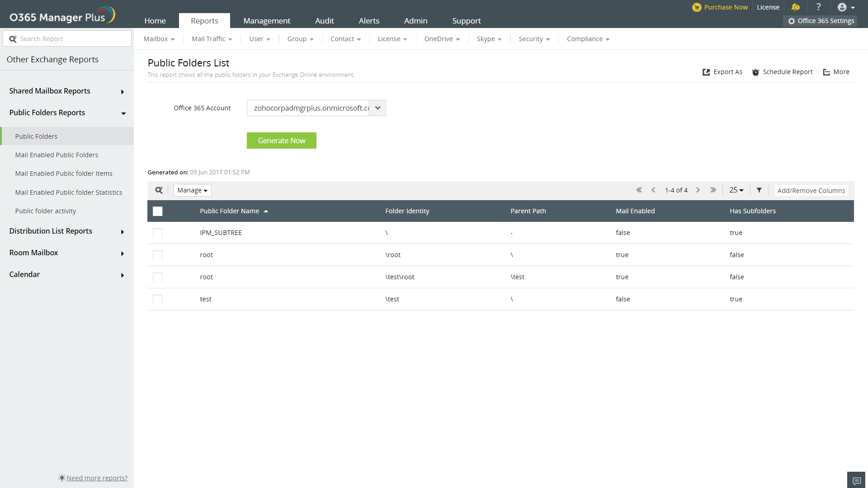
Task: Click the Export As icon
Action: pos(706,72)
